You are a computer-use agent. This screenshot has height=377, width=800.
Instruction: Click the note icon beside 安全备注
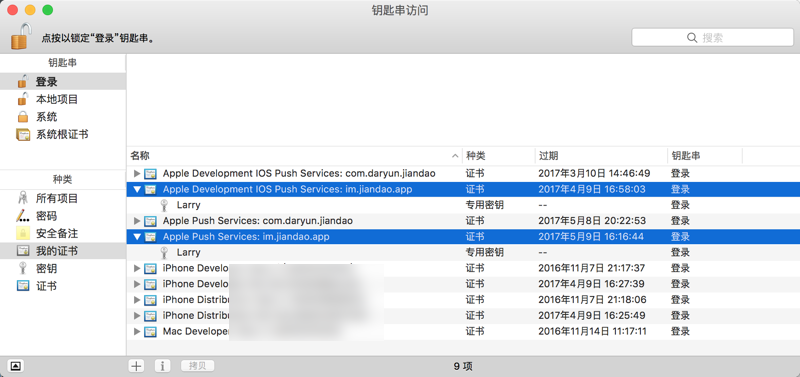tap(23, 234)
